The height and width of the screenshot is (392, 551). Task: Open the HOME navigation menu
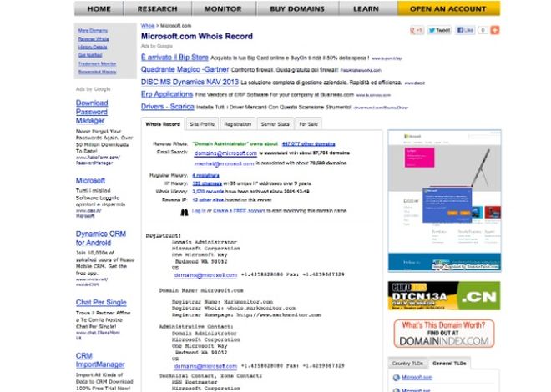pos(99,9)
